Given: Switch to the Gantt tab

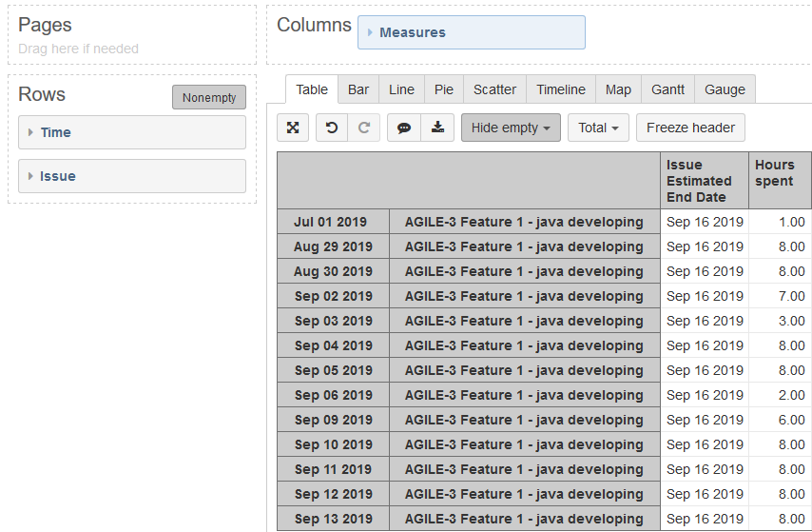Looking at the screenshot, I should click(x=667, y=89).
